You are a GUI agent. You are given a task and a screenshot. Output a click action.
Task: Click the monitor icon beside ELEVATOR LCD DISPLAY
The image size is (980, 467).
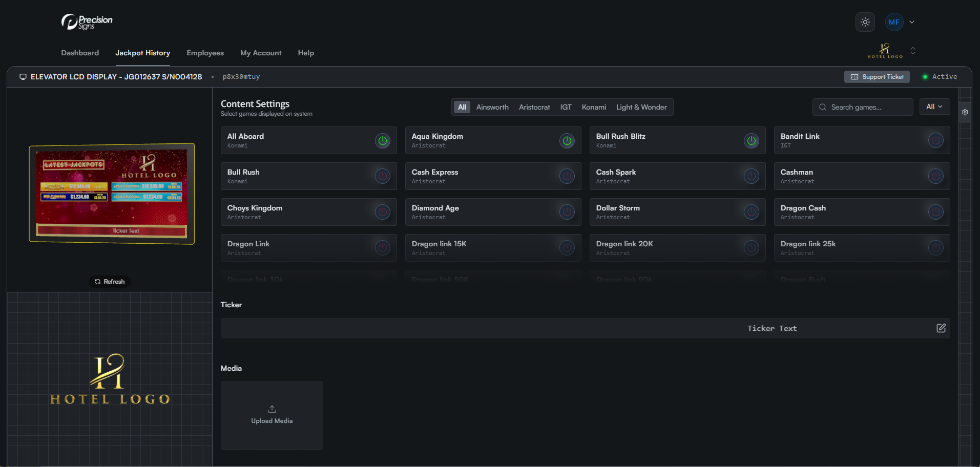(x=23, y=76)
